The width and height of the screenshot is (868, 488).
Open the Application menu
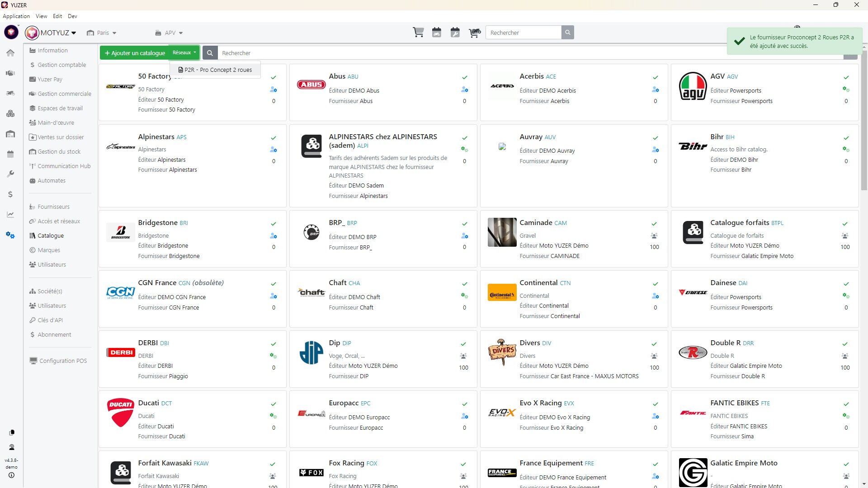coord(16,16)
